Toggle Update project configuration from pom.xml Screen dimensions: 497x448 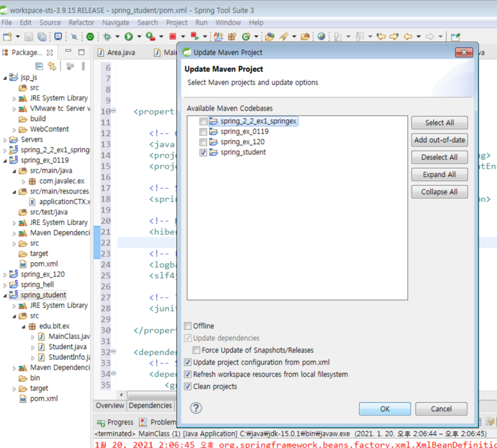[188, 362]
